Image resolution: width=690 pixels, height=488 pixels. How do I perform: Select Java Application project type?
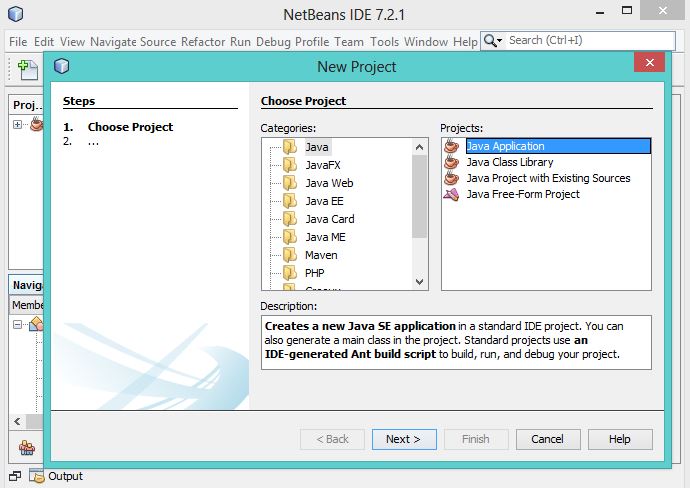[558, 146]
